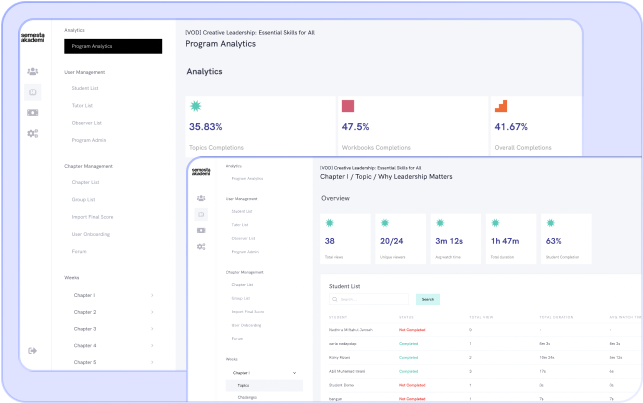Click '10m 34s' total duration cell

[547, 357]
